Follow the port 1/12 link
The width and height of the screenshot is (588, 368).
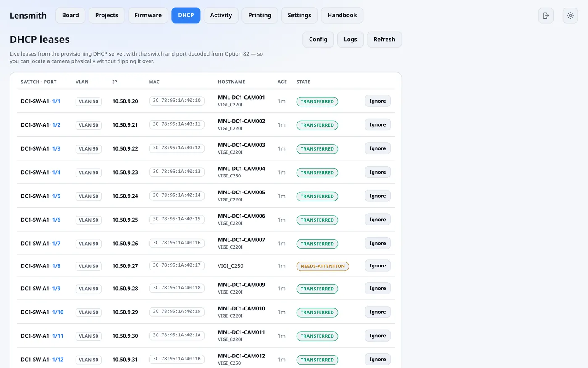58,360
